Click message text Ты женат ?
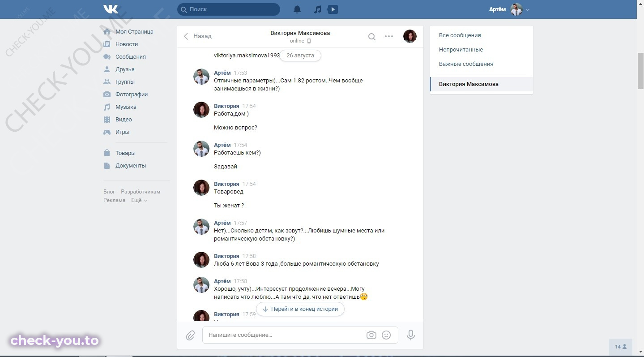Viewport: 644px width, 357px height. click(229, 206)
